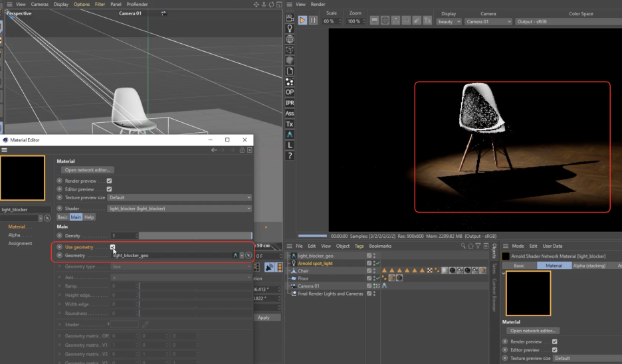Toggle Editor preview in Material Editor
The width and height of the screenshot is (622, 364).
click(x=109, y=189)
